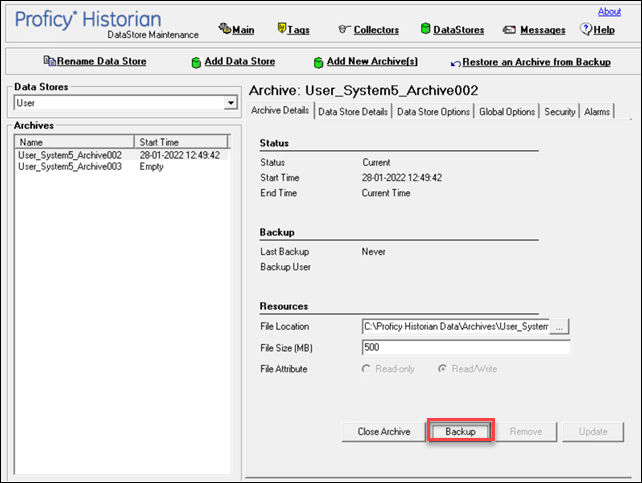The width and height of the screenshot is (642, 483).
Task: Click the Main navigation icon
Action: tap(224, 28)
